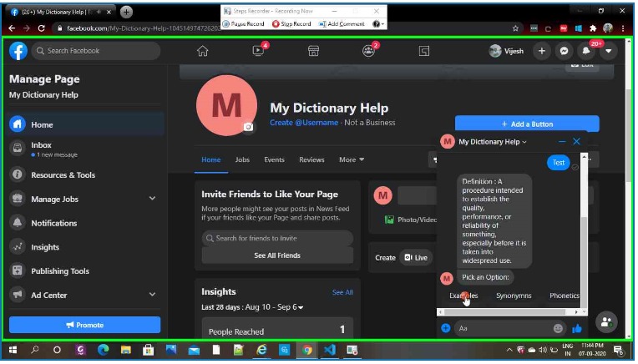Open Steps Recorder help dropdown
The width and height of the screenshot is (638, 364).
[378, 24]
